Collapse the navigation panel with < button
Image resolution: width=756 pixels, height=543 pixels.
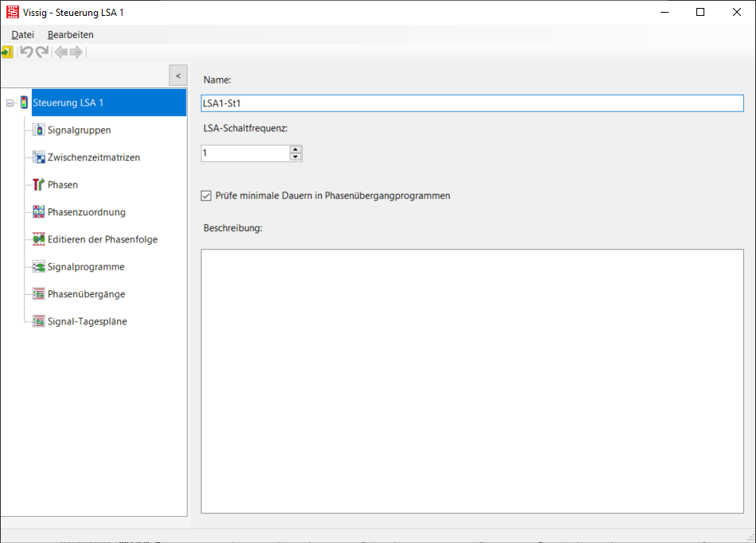tap(178, 76)
